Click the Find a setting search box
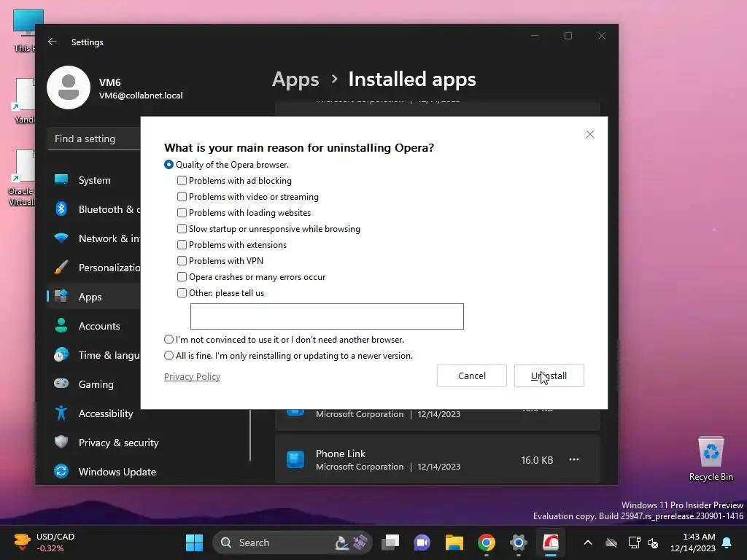The image size is (747, 560). pos(94,139)
